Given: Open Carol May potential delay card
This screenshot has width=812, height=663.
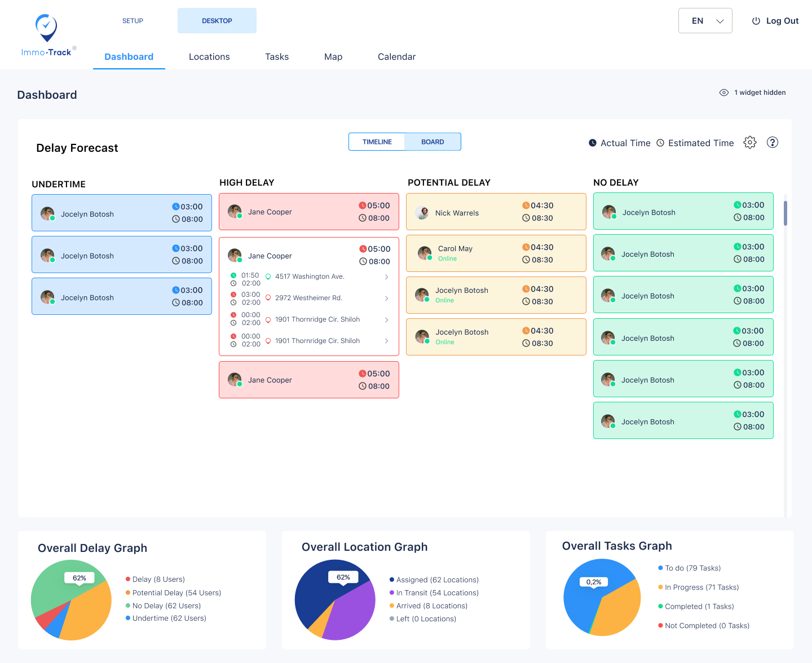Looking at the screenshot, I should (x=496, y=253).
